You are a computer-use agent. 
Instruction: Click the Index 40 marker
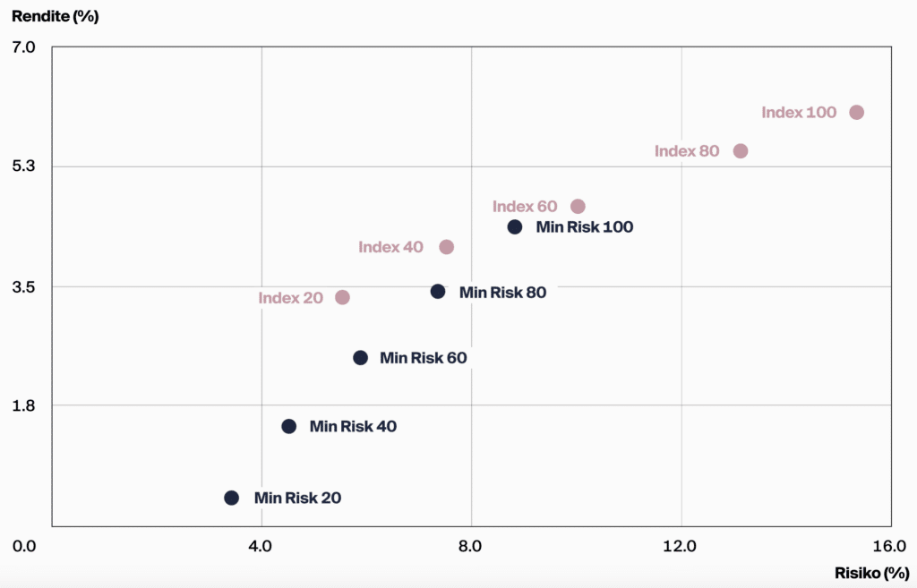446,247
